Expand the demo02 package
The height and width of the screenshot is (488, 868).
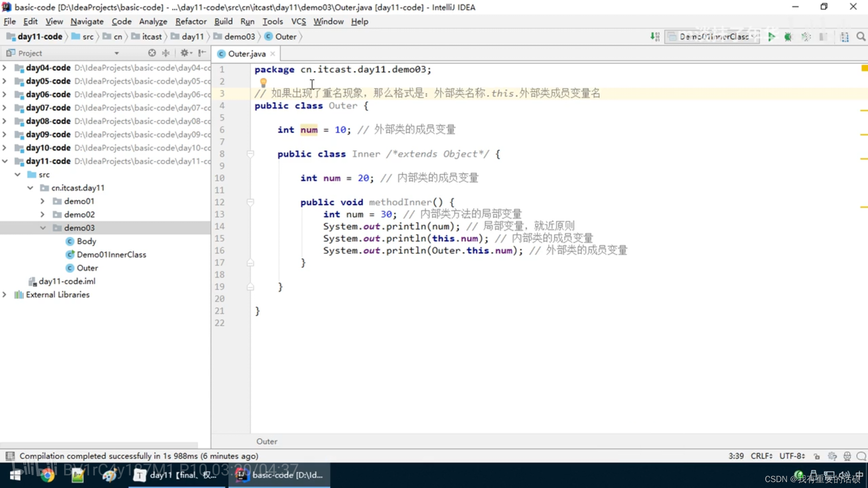42,215
